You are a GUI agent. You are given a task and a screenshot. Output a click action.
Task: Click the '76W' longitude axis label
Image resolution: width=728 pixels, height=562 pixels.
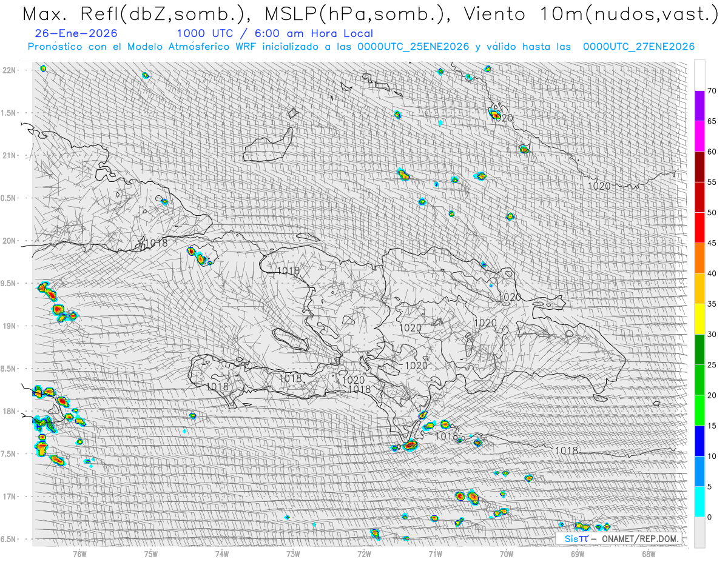(79, 554)
